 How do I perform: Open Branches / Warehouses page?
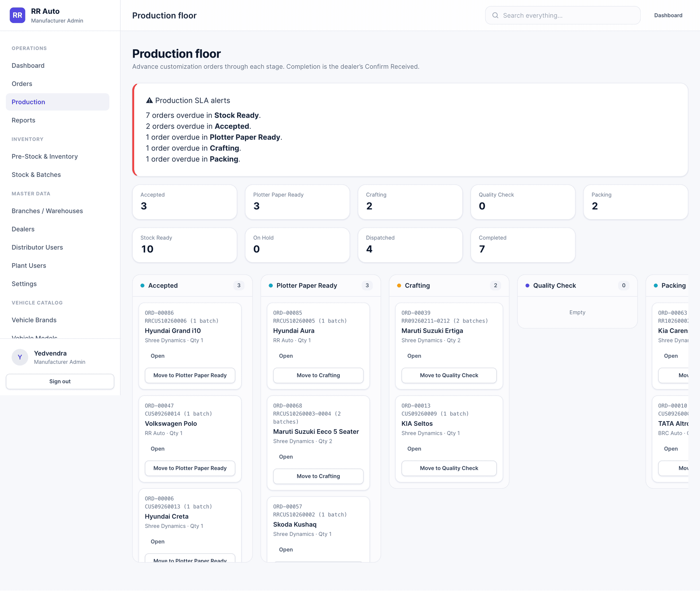click(x=58, y=211)
